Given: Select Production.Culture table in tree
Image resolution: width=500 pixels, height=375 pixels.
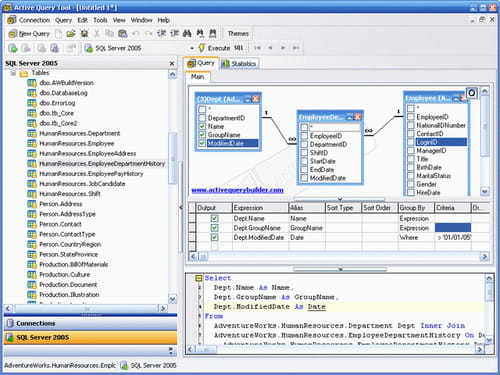Looking at the screenshot, I should (x=65, y=274).
